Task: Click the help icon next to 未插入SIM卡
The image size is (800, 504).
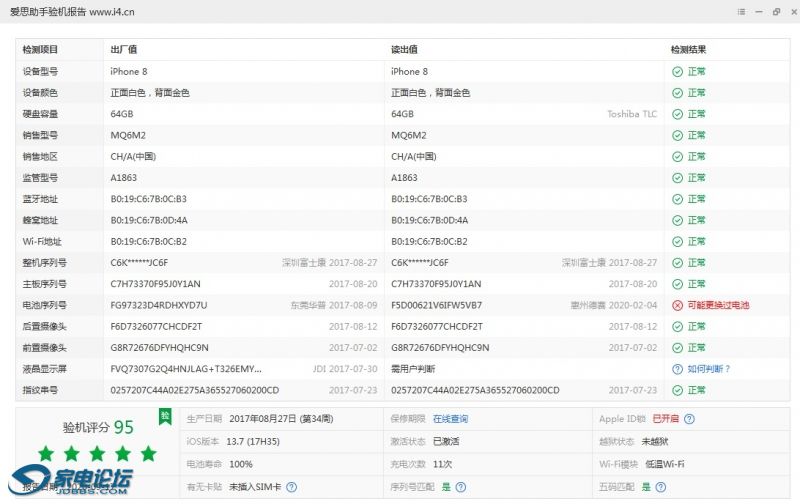Action: pos(291,487)
